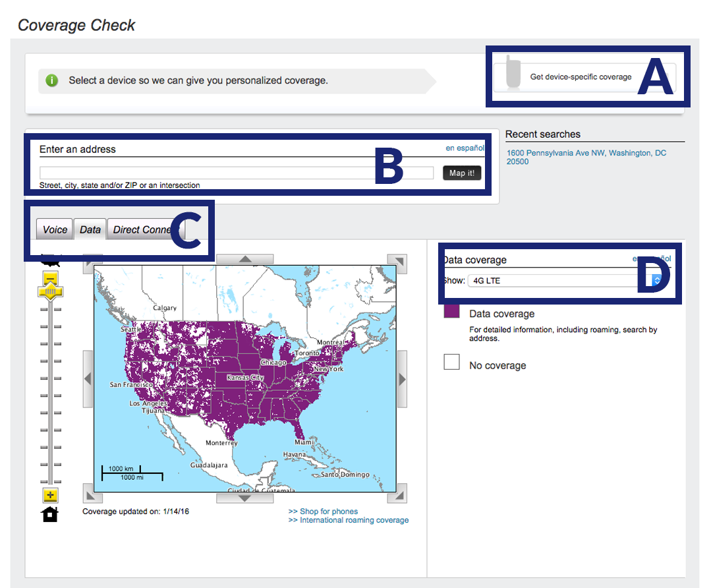Screen dimensions: 711x588
Task: Pan map diagonally using the top-right corner arrow
Action: coord(397,264)
